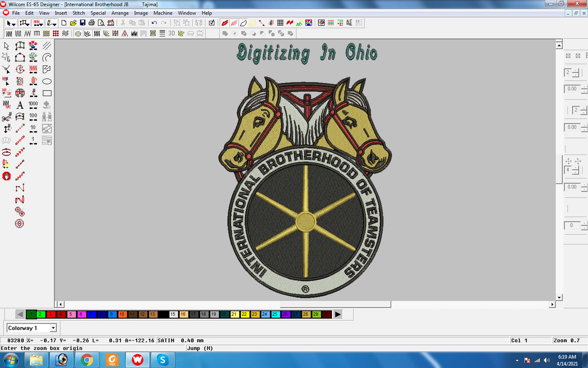The width and height of the screenshot is (588, 368).
Task: Click the right arrow beside the color palette
Action: tap(338, 314)
